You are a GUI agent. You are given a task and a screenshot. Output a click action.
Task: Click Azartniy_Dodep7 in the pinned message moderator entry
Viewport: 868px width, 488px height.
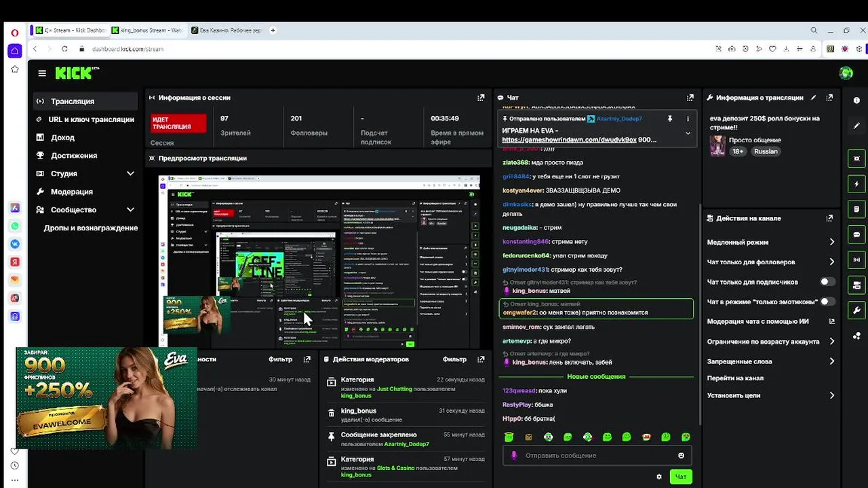619,119
